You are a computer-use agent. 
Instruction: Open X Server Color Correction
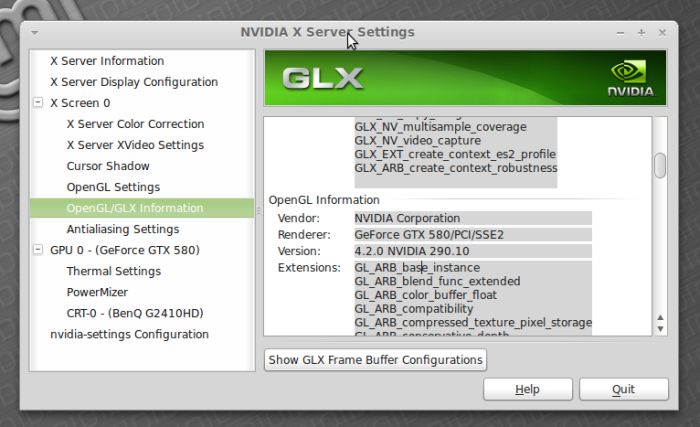135,124
